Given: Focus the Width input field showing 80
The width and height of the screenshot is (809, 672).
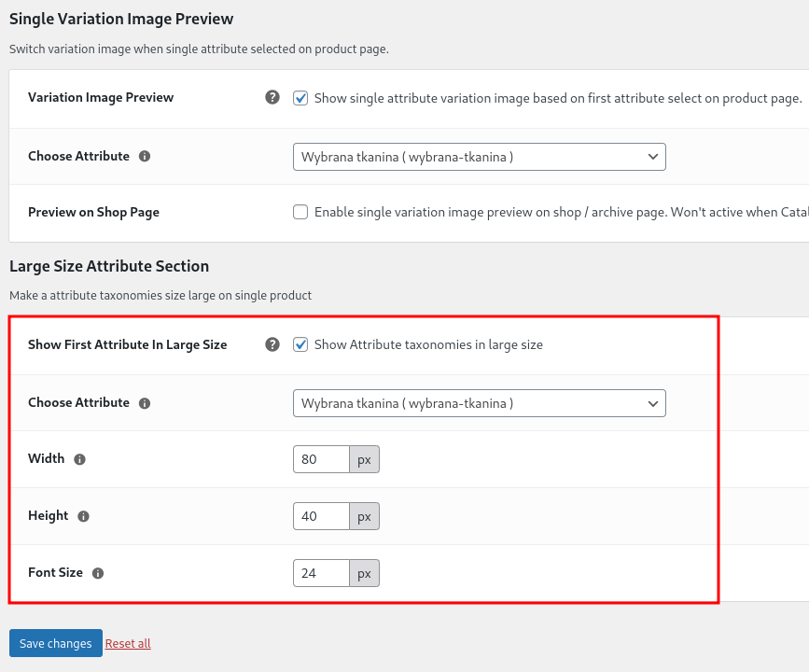Looking at the screenshot, I should (321, 459).
